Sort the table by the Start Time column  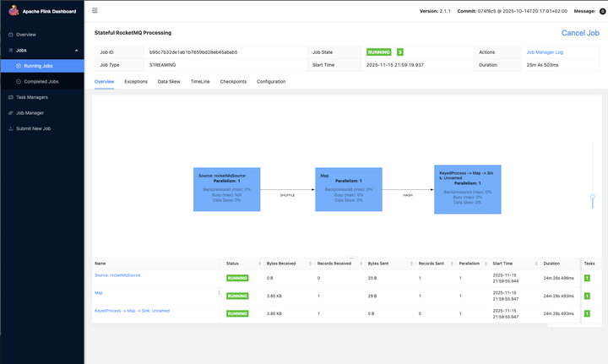coord(536,263)
